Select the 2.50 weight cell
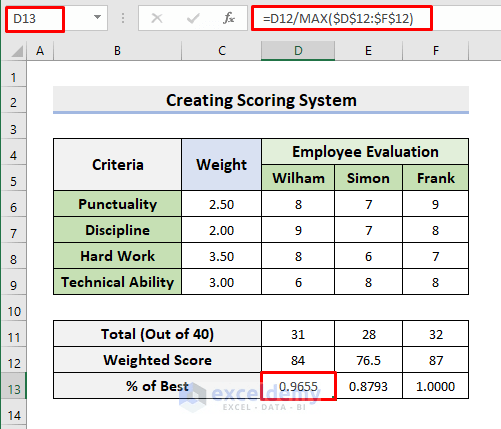This screenshot has width=501, height=429. tap(222, 204)
